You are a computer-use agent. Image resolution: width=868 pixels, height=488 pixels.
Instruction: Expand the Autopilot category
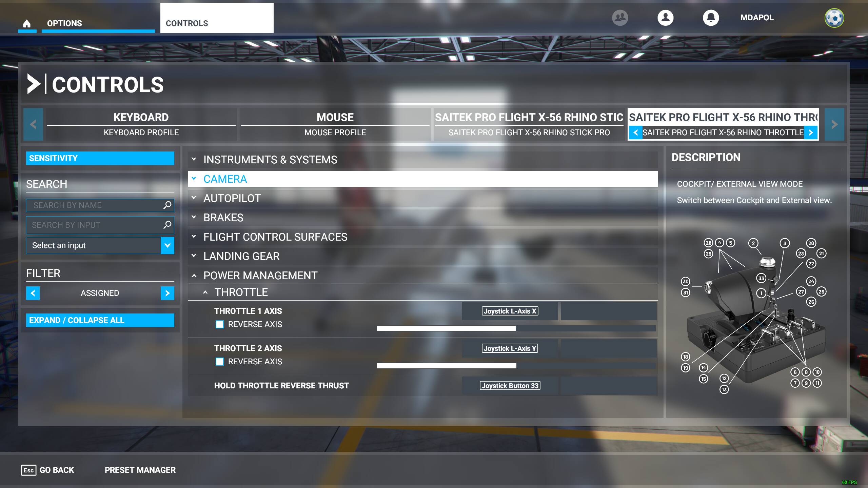pos(232,198)
